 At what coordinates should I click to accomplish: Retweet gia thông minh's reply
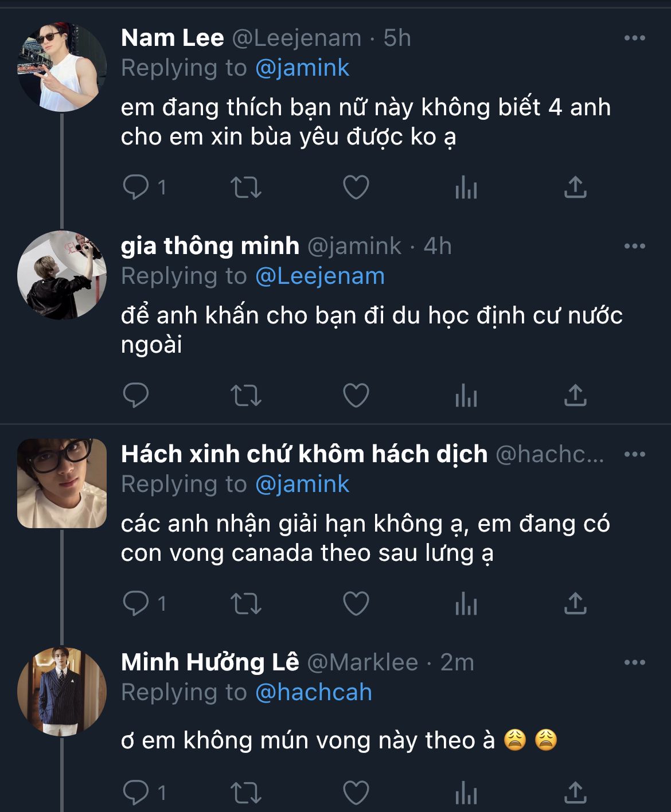[245, 395]
